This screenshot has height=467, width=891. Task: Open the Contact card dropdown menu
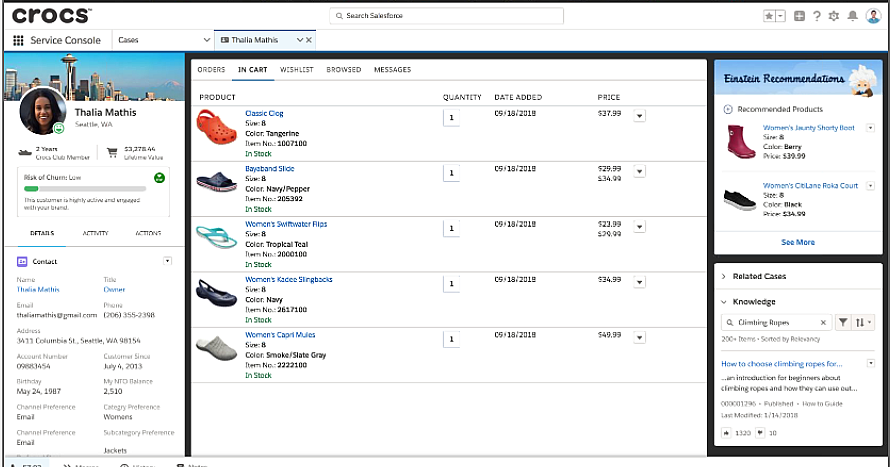pyautogui.click(x=167, y=261)
